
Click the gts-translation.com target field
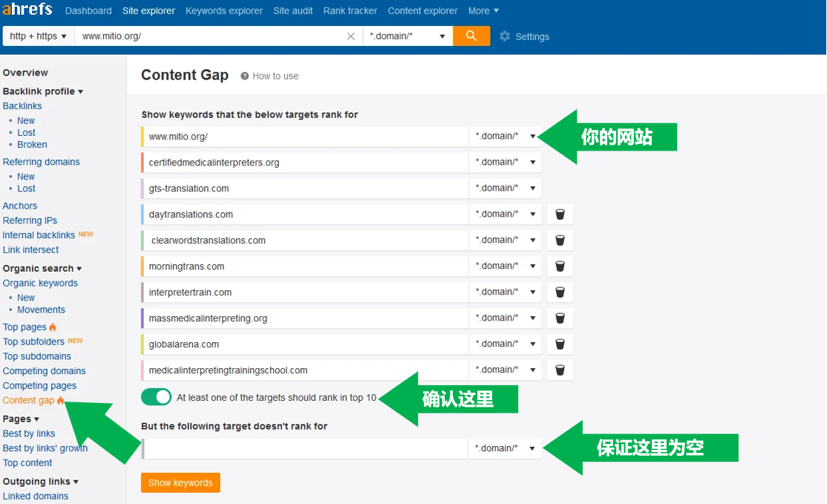click(305, 189)
